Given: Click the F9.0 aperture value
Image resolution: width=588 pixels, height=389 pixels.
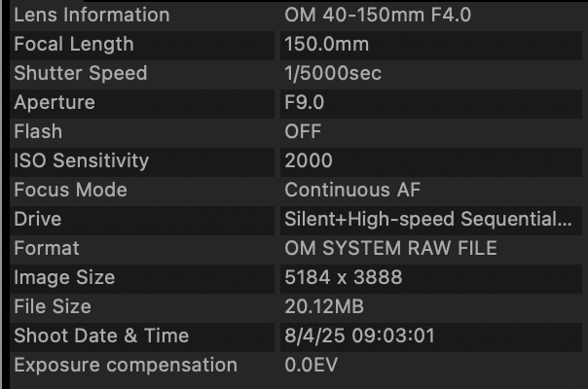Looking at the screenshot, I should pyautogui.click(x=304, y=102).
